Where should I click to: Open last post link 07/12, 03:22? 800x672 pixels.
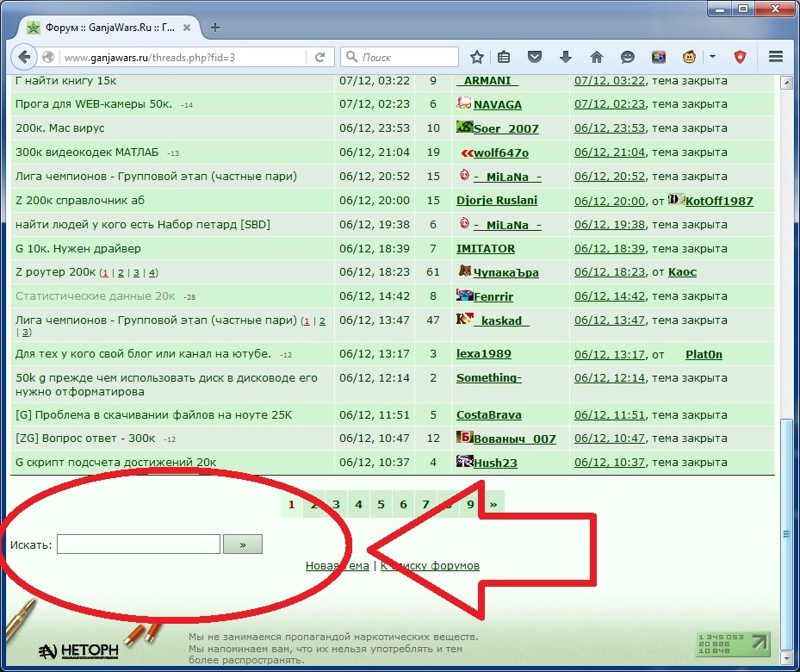click(610, 81)
